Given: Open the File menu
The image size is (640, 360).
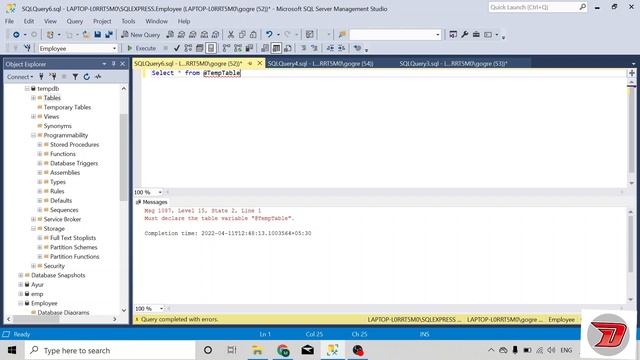Looking at the screenshot, I should pyautogui.click(x=9, y=21).
